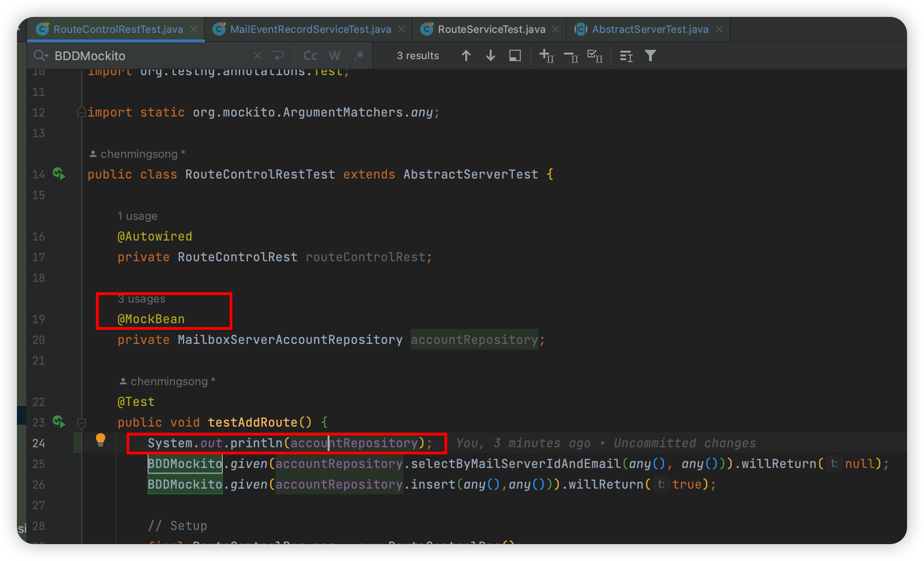The height and width of the screenshot is (561, 924).
Task: Click '// Setup' comment on line 28
Action: (x=177, y=526)
